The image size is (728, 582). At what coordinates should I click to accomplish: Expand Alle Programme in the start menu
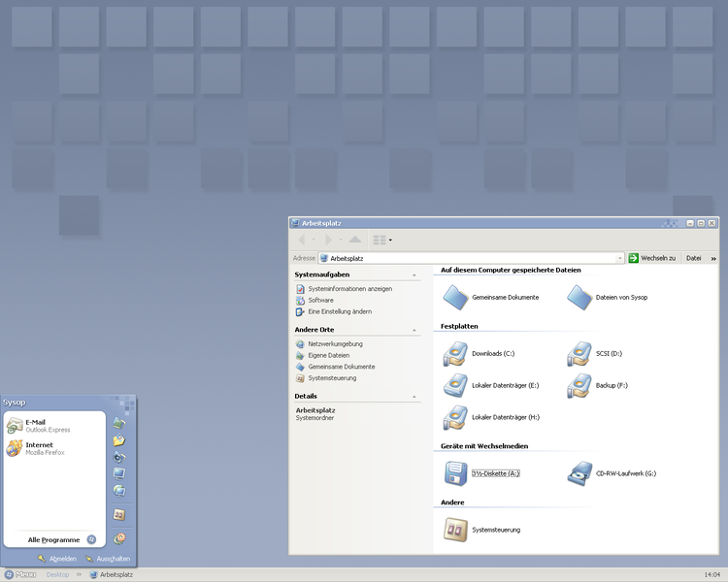[60, 539]
